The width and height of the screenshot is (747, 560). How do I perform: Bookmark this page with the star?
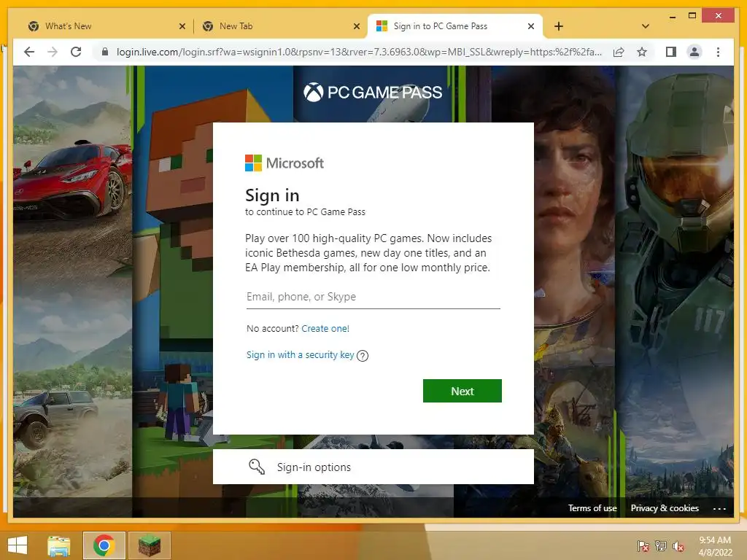(x=642, y=52)
